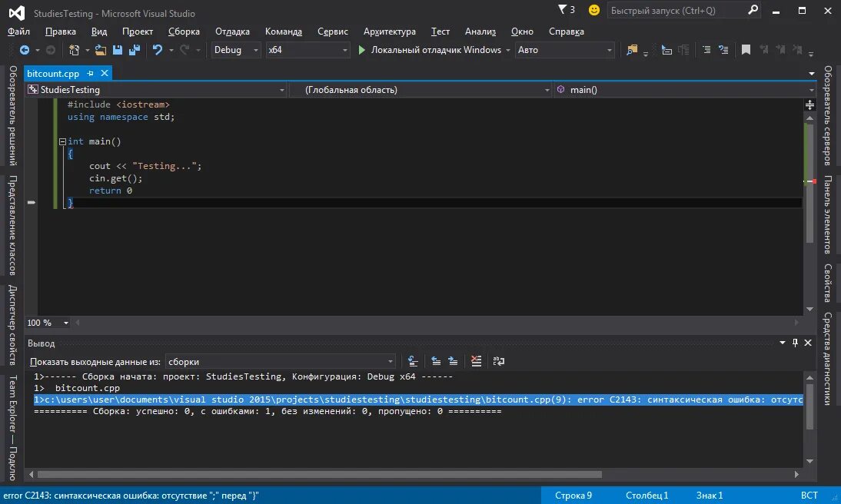Screen dimensions: 841x504
Task: Collapse the main() function code block
Action: [62, 141]
